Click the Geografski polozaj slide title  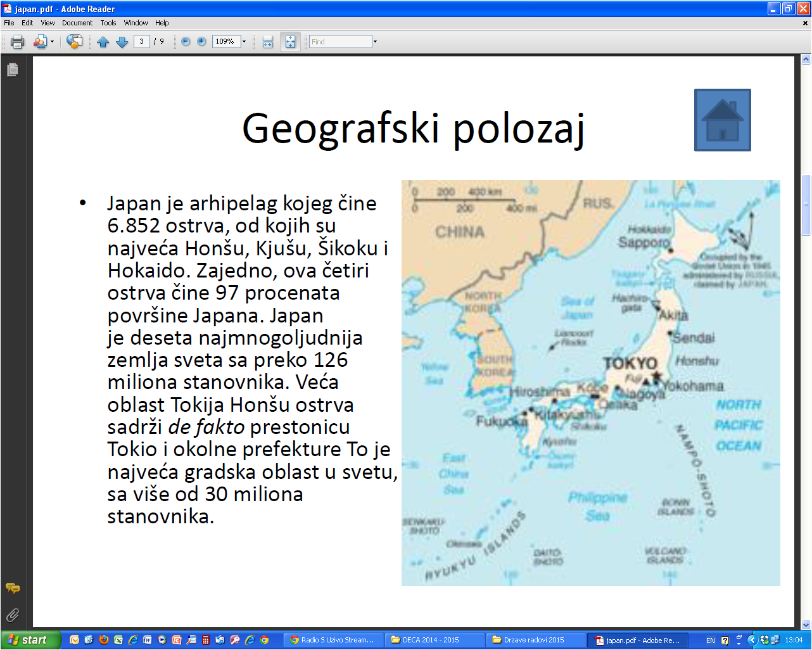click(413, 129)
